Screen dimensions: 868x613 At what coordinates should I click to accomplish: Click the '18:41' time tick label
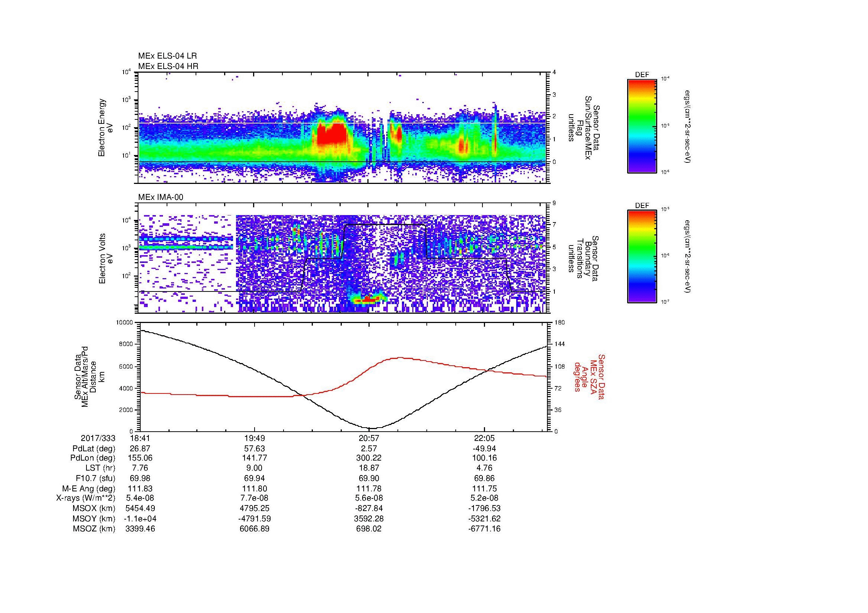pyautogui.click(x=140, y=438)
